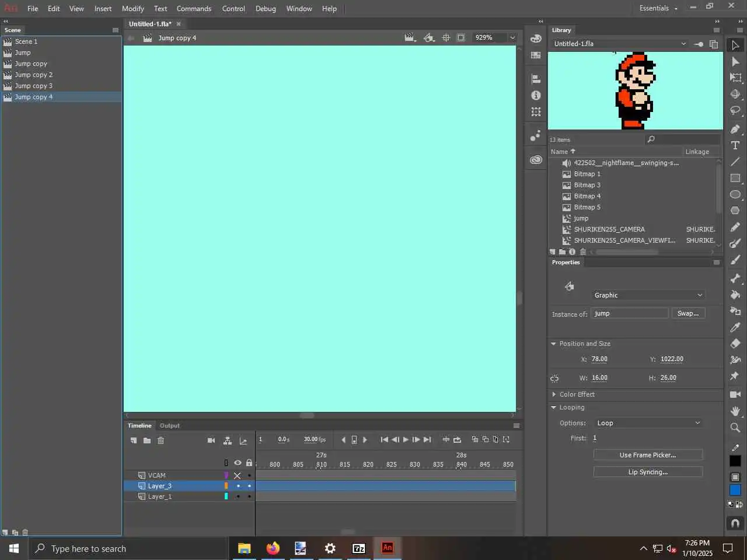Open the Graphic instance type dropdown
Screen dimensions: 747x560
tap(648, 295)
